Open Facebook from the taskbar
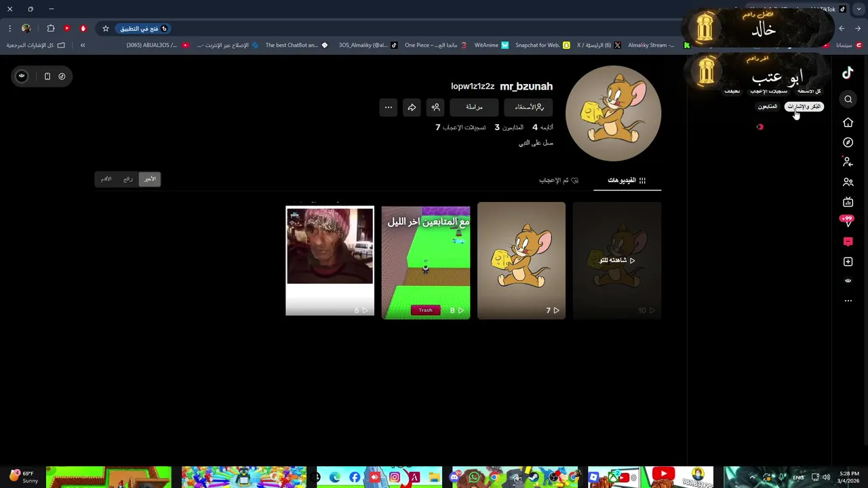 [355, 477]
